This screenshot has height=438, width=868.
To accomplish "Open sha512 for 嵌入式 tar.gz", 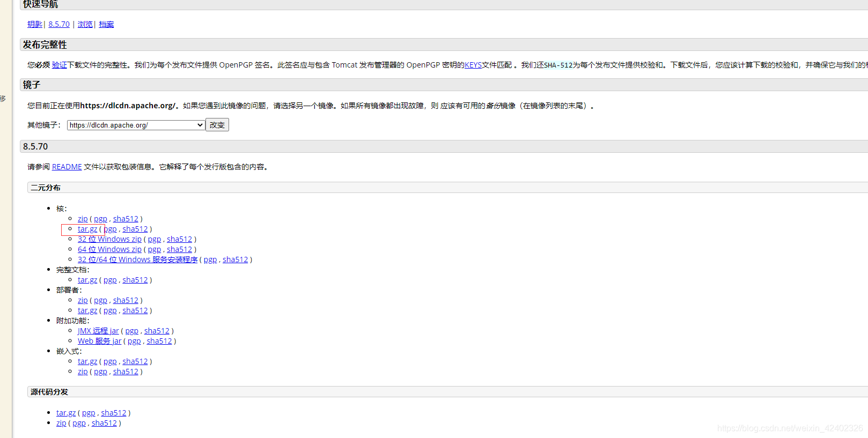I will (x=135, y=361).
